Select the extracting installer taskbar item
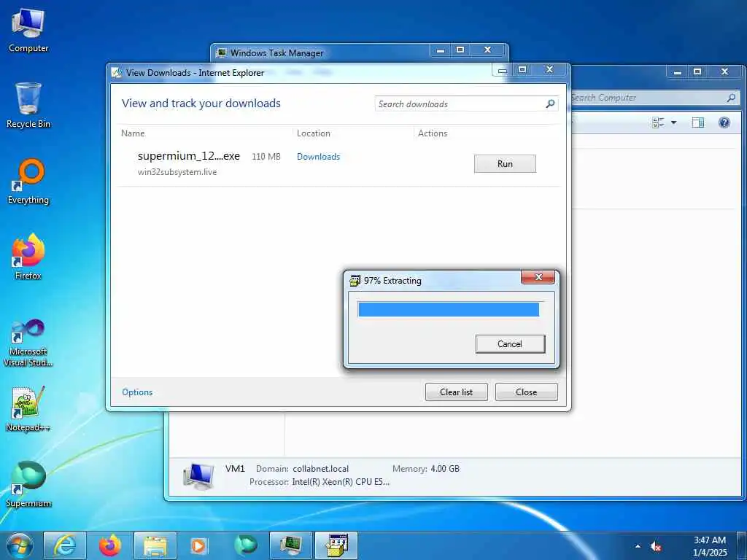 pos(336,545)
